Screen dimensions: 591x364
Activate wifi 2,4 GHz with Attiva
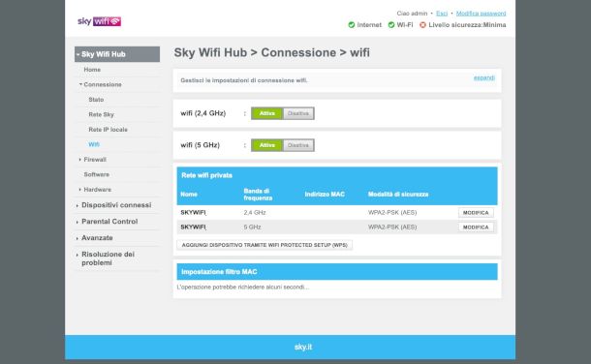(266, 113)
